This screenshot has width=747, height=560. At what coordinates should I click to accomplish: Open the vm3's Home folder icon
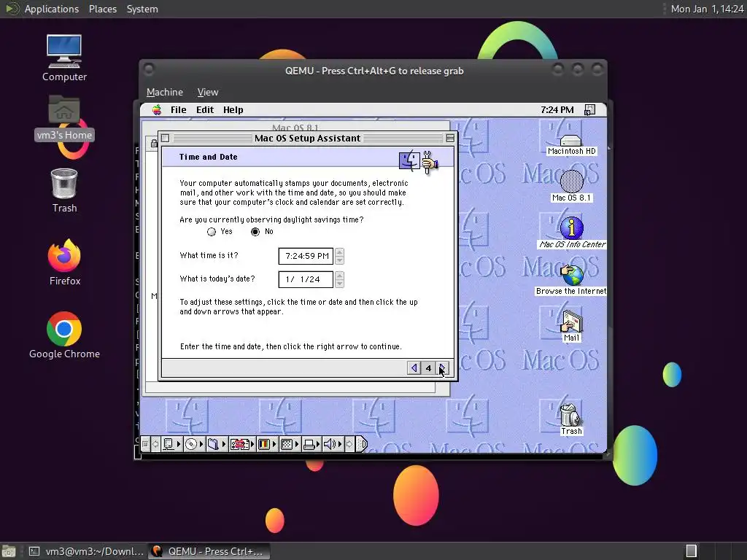(x=64, y=117)
